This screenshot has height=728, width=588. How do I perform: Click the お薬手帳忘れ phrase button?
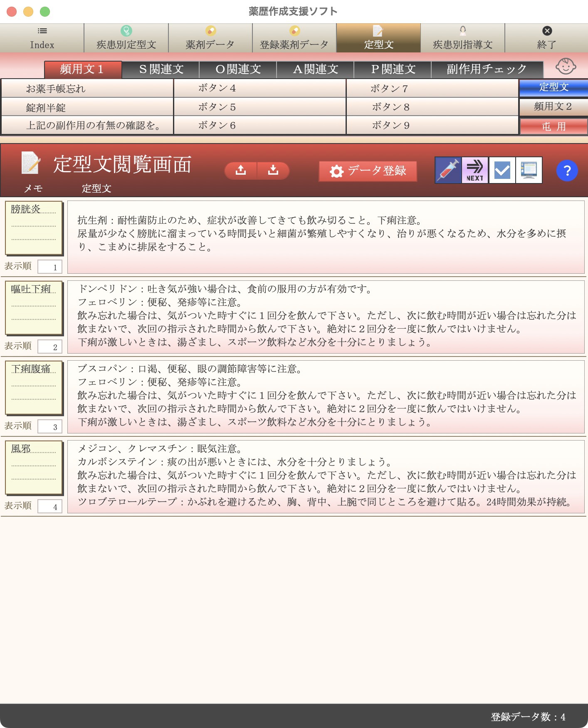click(87, 89)
